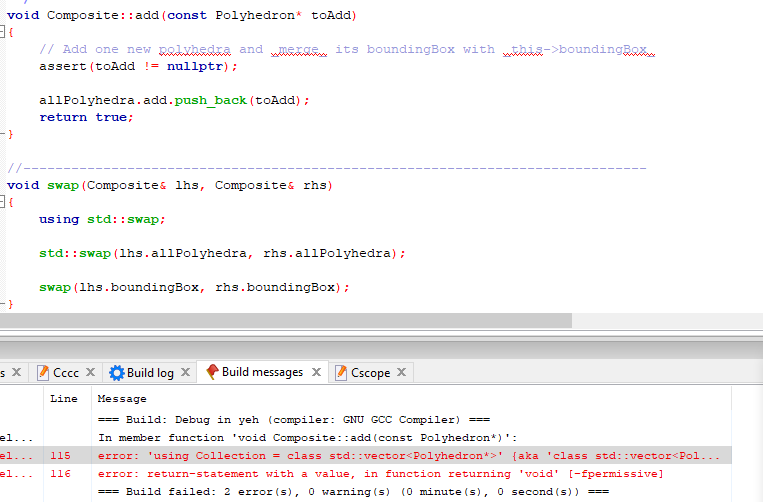Image resolution: width=763 pixels, height=502 pixels.
Task: Open the Cscope tab
Action: click(x=370, y=373)
